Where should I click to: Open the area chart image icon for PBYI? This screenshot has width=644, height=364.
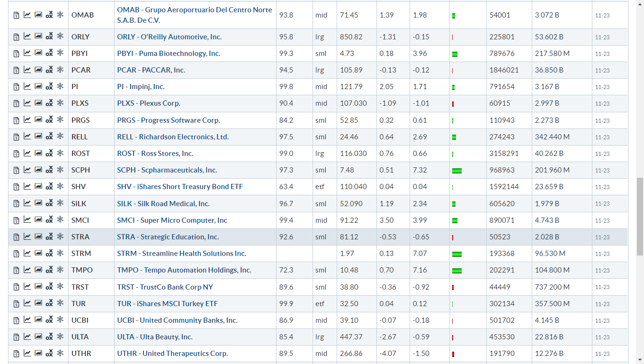(38, 53)
